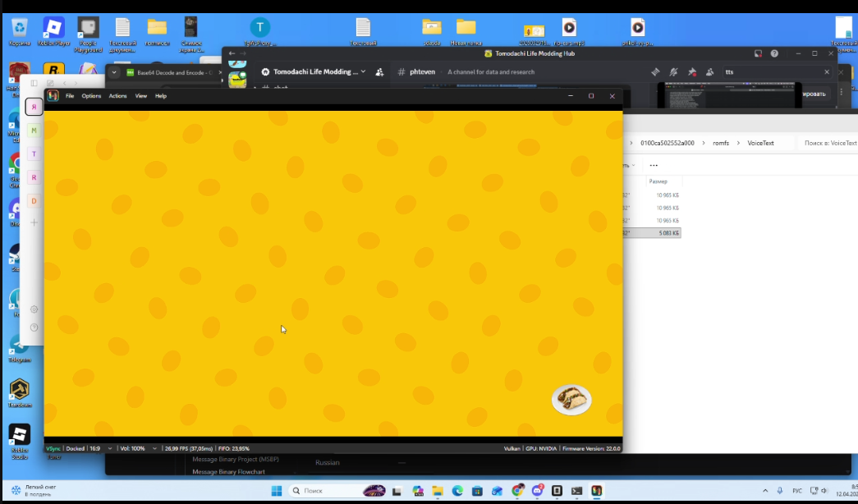Viewport: 858px width, 504px height.
Task: Open the File menu in the emulator
Action: tap(70, 96)
